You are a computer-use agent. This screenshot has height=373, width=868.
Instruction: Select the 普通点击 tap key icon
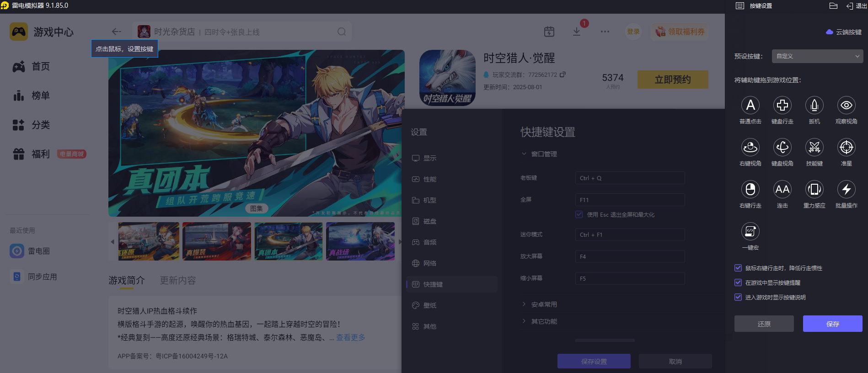750,105
